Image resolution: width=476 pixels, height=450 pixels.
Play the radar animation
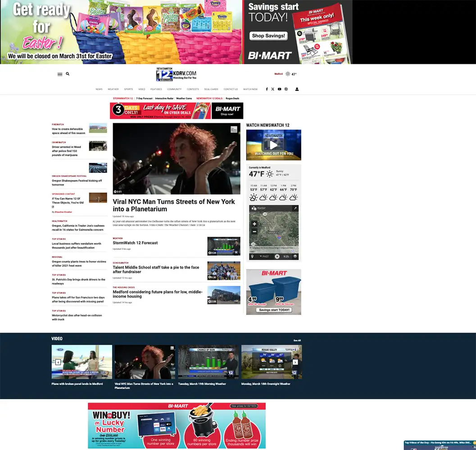coord(277,256)
